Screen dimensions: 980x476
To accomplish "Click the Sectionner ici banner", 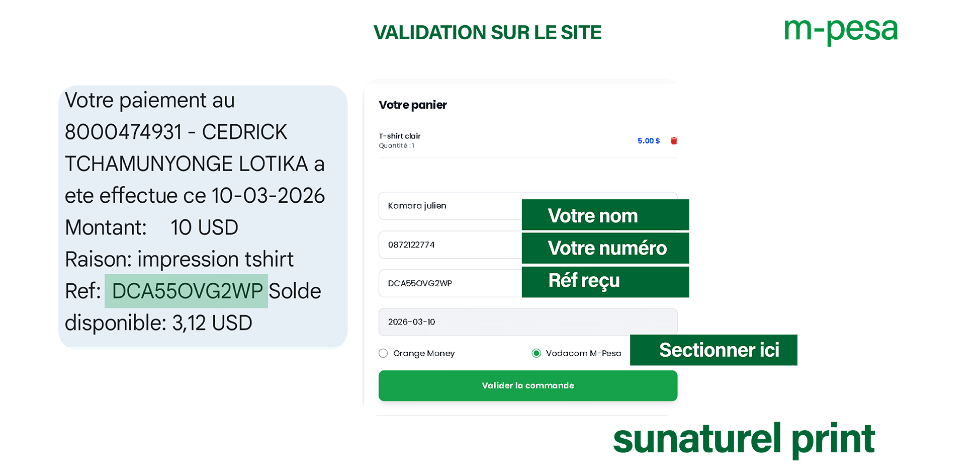I will point(720,350).
